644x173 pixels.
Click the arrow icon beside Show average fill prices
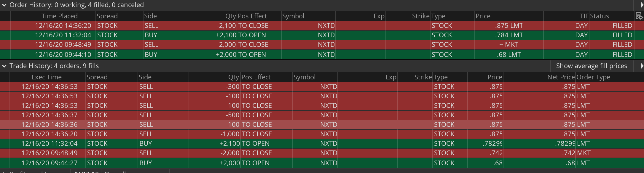point(642,66)
